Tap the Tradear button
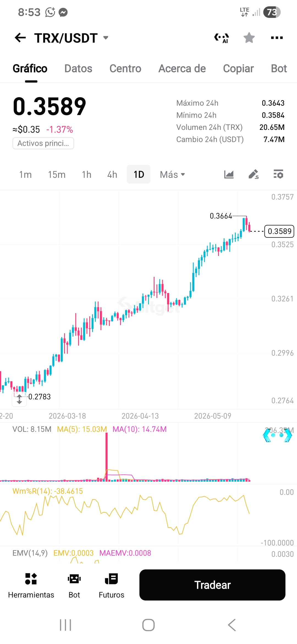 pyautogui.click(x=212, y=585)
